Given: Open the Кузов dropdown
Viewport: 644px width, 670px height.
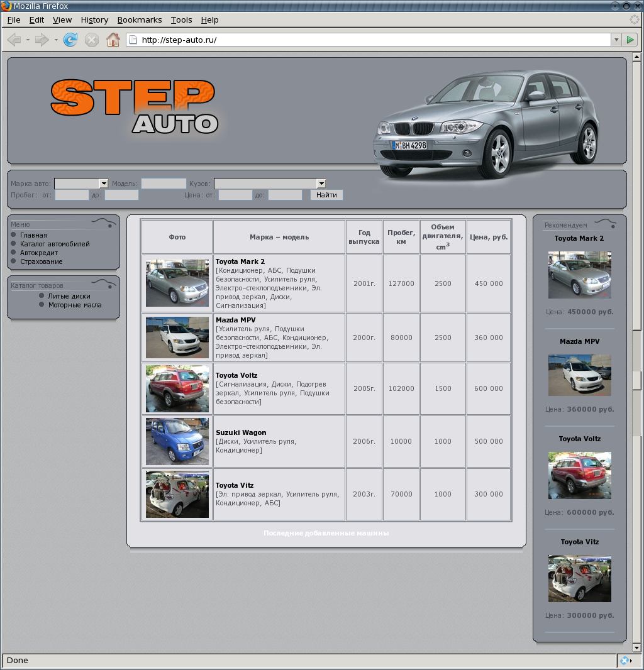Looking at the screenshot, I should pyautogui.click(x=270, y=184).
